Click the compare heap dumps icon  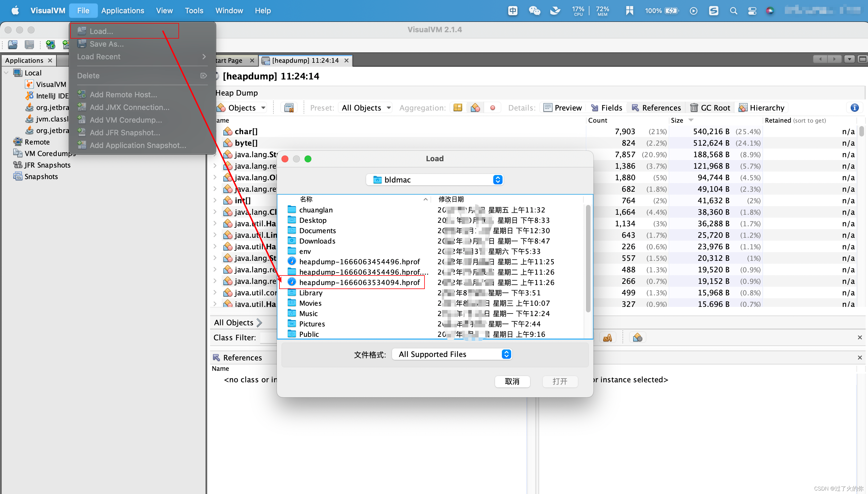point(289,108)
